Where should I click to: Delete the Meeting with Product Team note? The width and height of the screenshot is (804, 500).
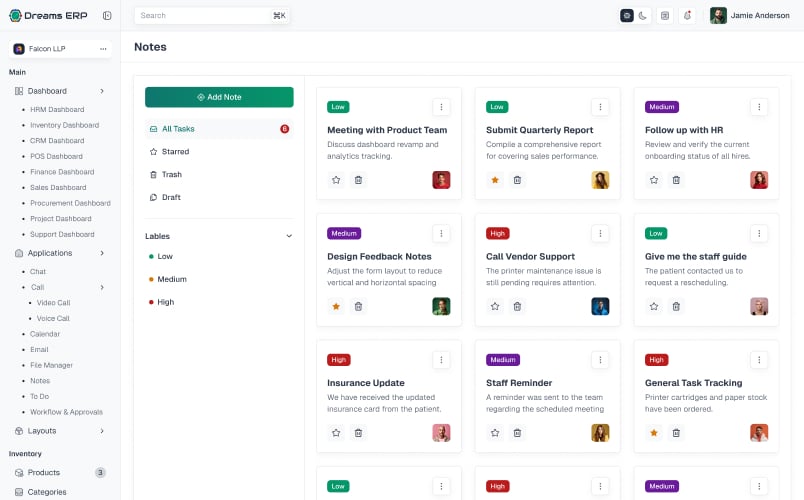click(358, 180)
